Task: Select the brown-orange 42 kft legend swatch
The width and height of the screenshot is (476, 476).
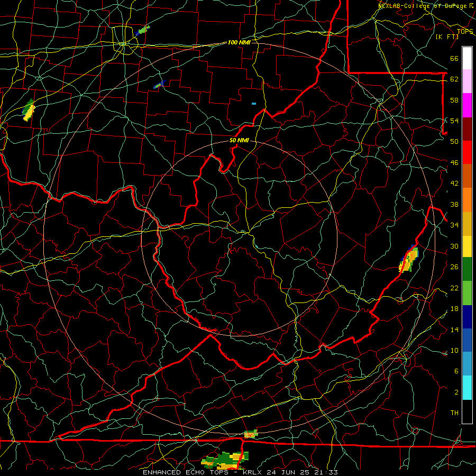Action: (x=467, y=176)
